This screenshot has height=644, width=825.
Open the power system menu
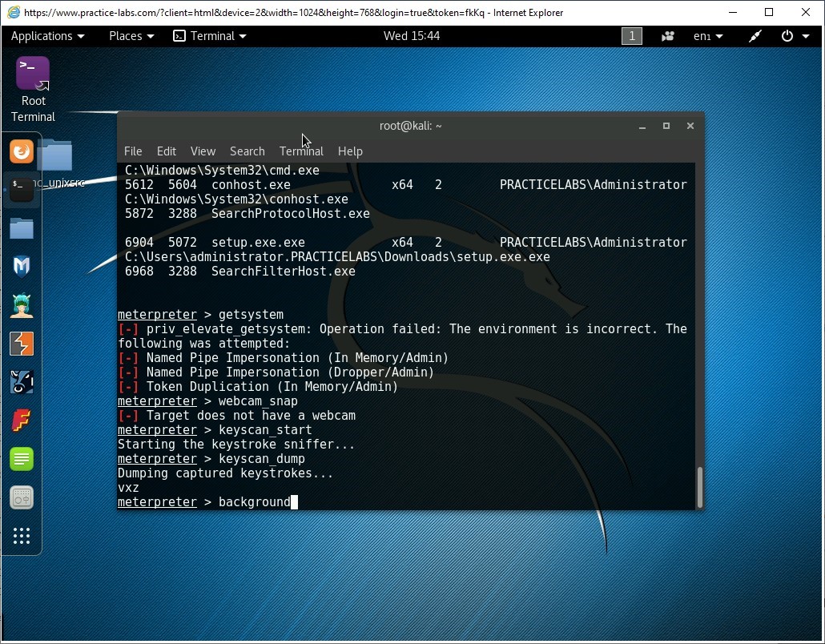(x=795, y=36)
